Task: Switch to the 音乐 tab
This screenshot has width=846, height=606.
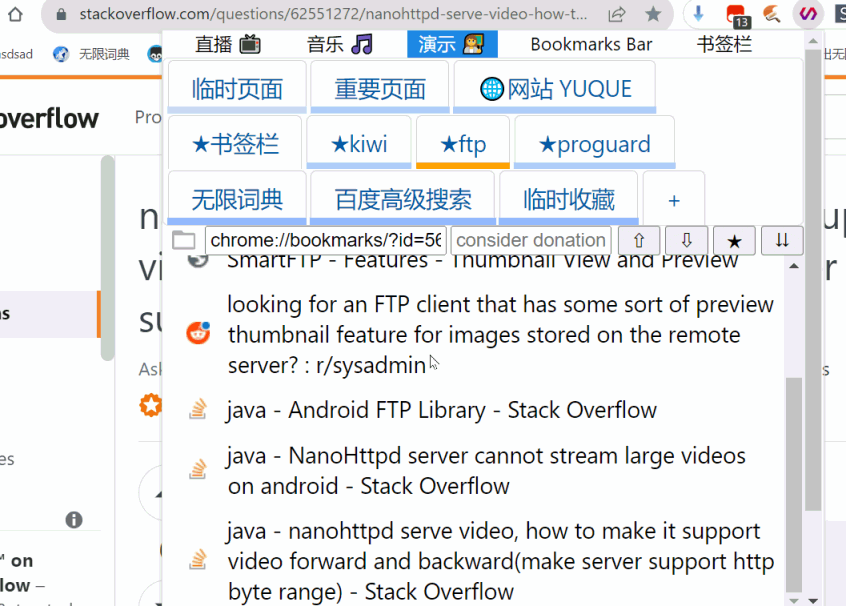Action: pyautogui.click(x=340, y=44)
